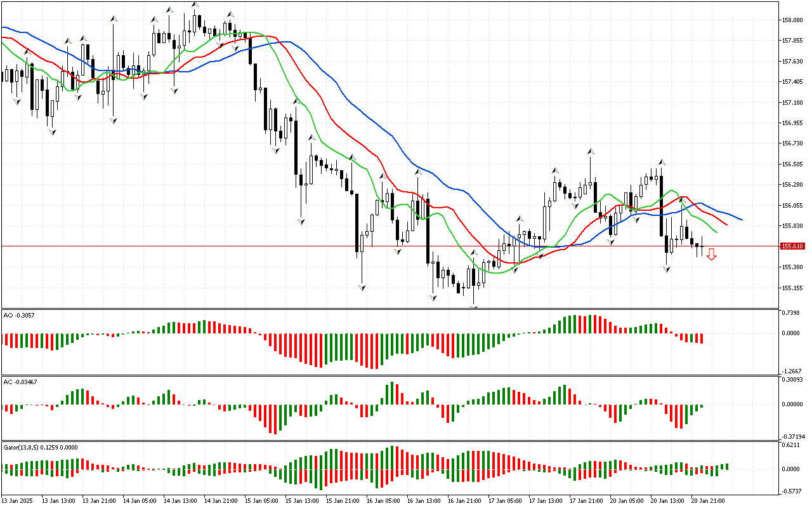Click the 16 Jan 13:00 time label
The height and width of the screenshot is (508, 812).
[x=424, y=501]
